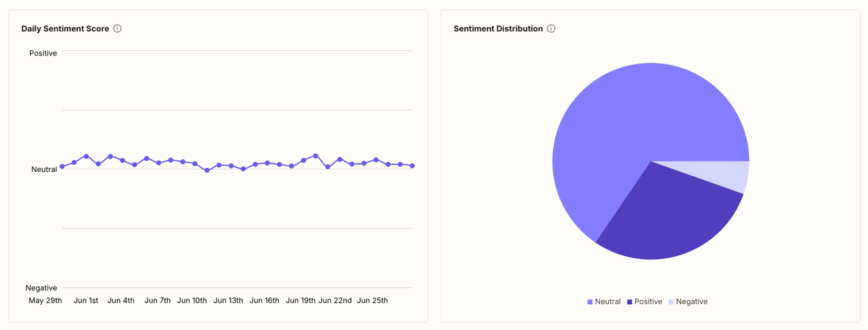This screenshot has width=868, height=330.
Task: Hide the Positive series via legend label
Action: click(648, 302)
